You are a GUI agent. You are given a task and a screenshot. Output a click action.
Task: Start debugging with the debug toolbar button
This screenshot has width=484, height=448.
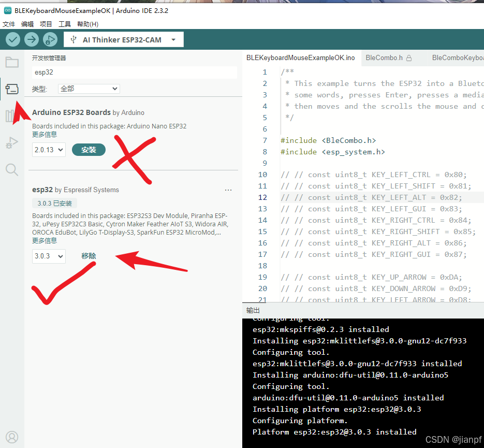click(50, 39)
